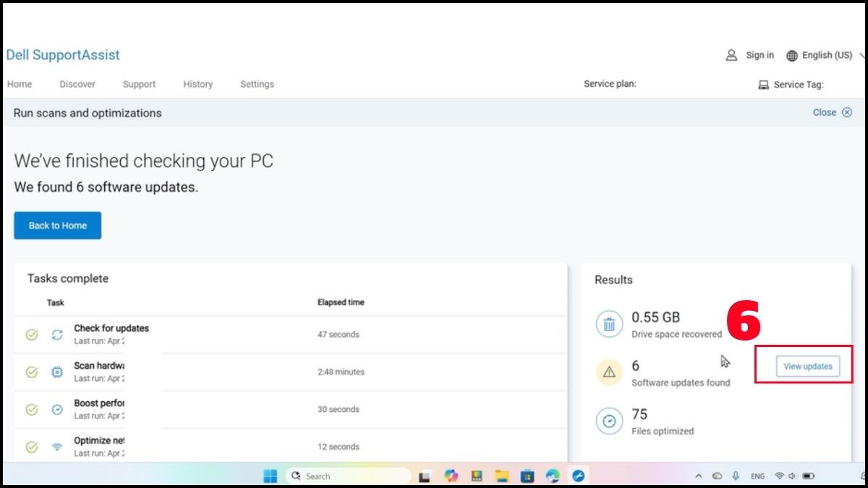Open the Discover tab
Screen dimensions: 868x488
click(77, 85)
